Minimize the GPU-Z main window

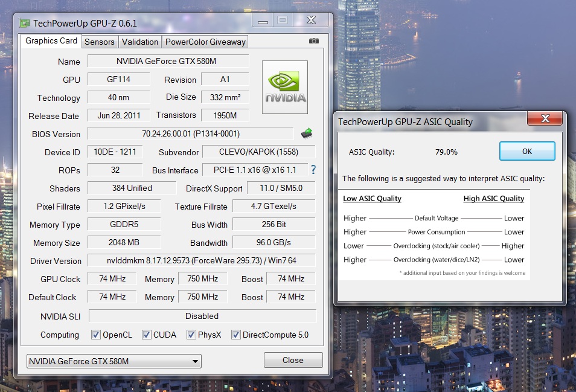click(263, 21)
